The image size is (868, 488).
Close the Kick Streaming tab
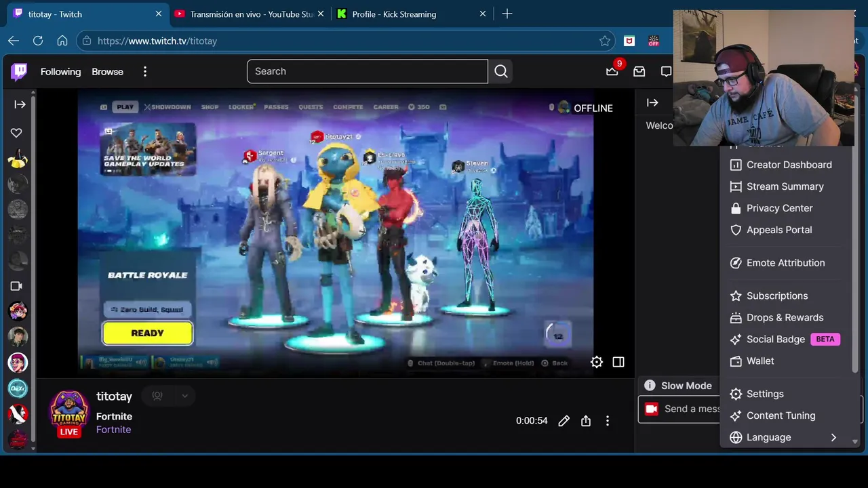[x=483, y=14]
